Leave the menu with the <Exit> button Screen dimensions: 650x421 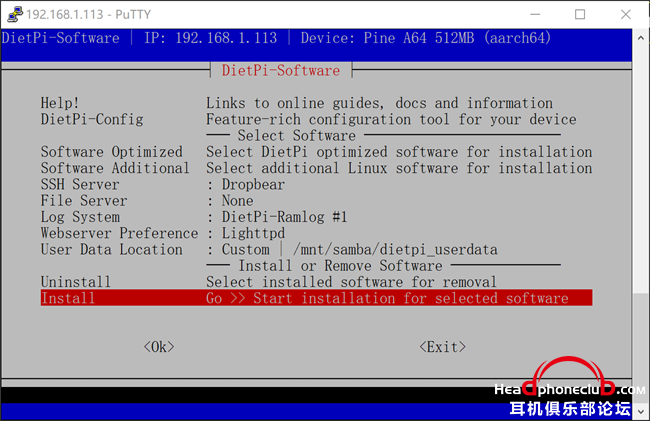click(x=443, y=346)
